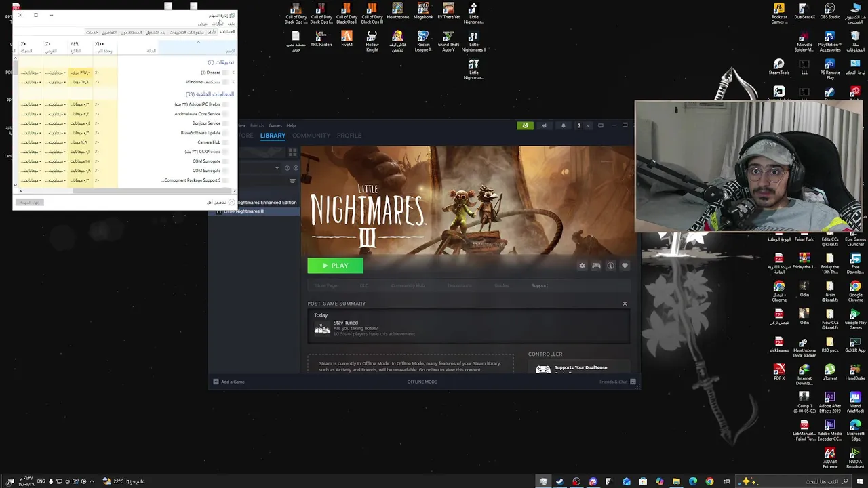Open the COMMUNITY tab in Steam
This screenshot has height=488, width=868.
311,136
